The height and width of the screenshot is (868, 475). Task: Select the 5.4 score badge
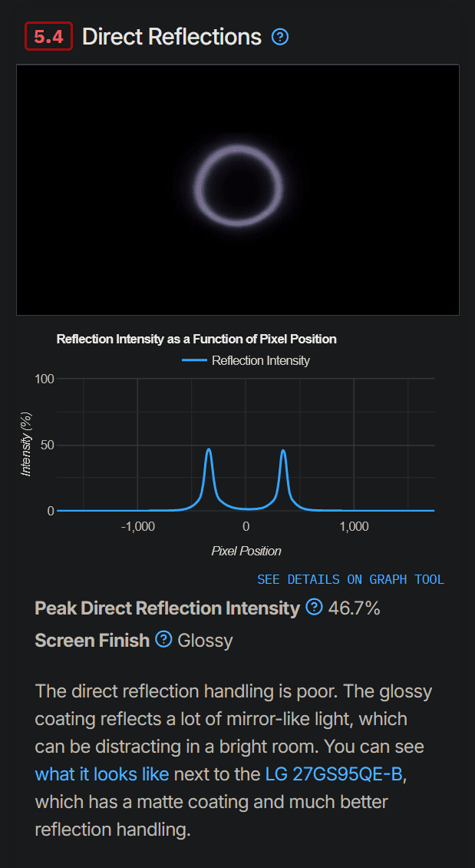point(48,35)
